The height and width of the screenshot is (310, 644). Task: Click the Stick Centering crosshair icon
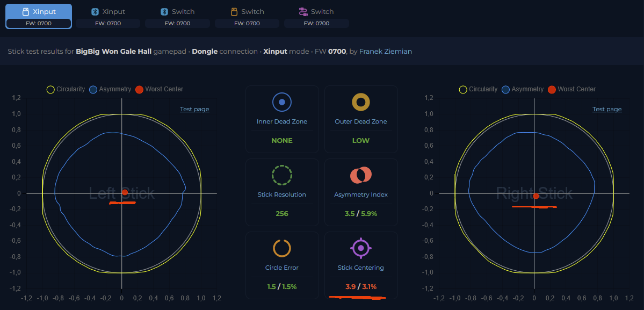pos(361,248)
